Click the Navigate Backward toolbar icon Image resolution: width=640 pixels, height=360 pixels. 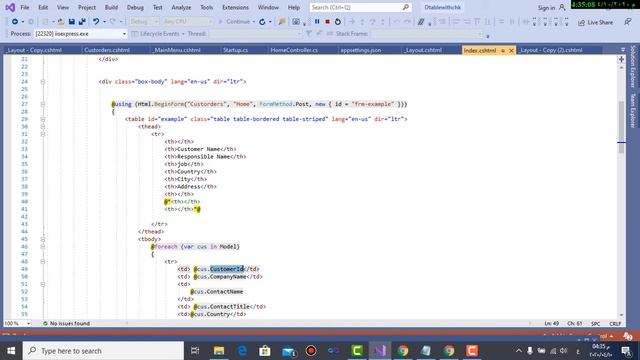pos(15,22)
